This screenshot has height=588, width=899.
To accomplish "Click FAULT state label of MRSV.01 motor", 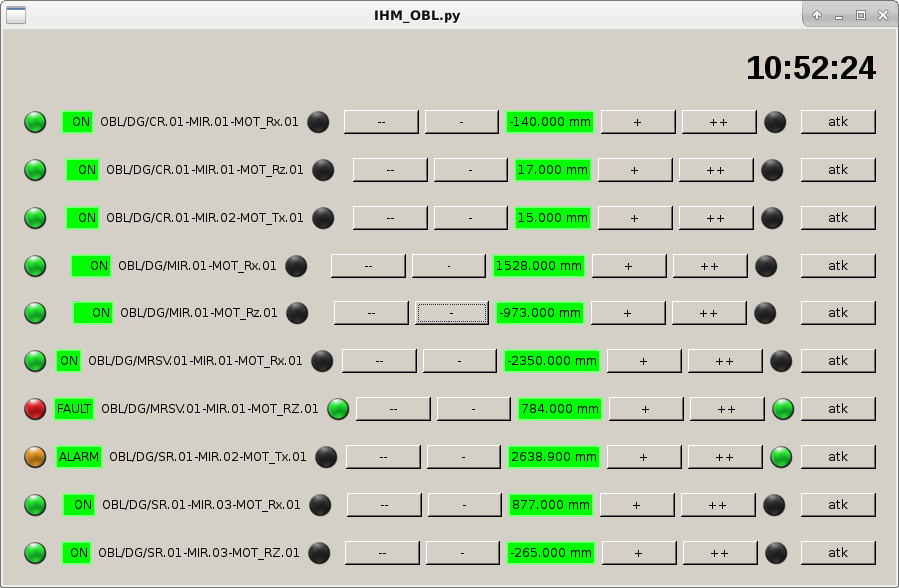I will [74, 409].
